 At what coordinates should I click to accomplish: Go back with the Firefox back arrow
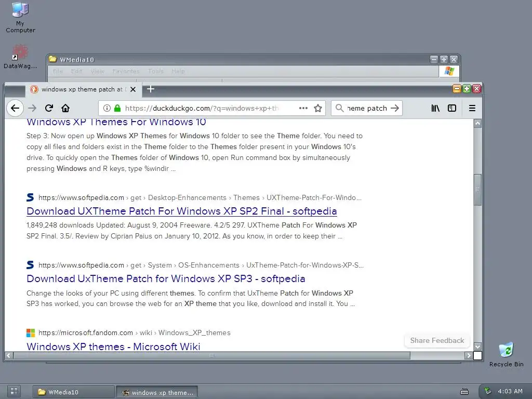click(15, 108)
